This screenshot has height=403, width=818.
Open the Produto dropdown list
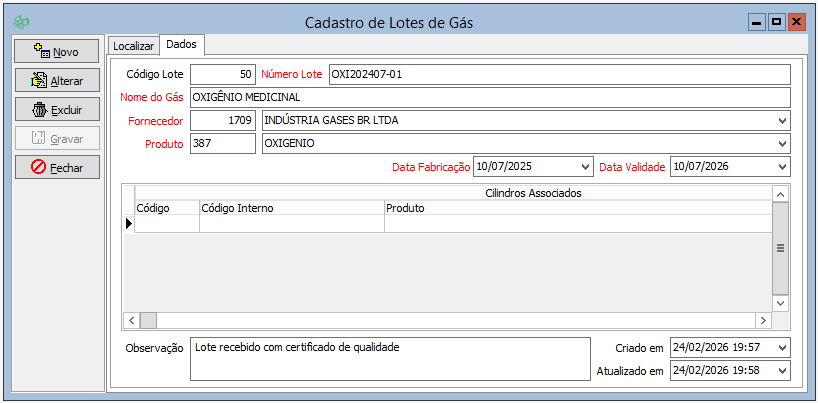tap(781, 144)
